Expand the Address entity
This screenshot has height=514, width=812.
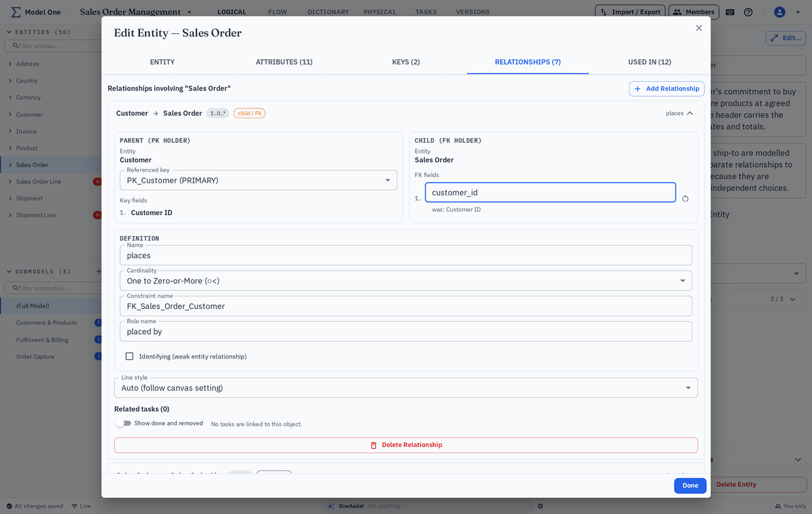(10, 64)
